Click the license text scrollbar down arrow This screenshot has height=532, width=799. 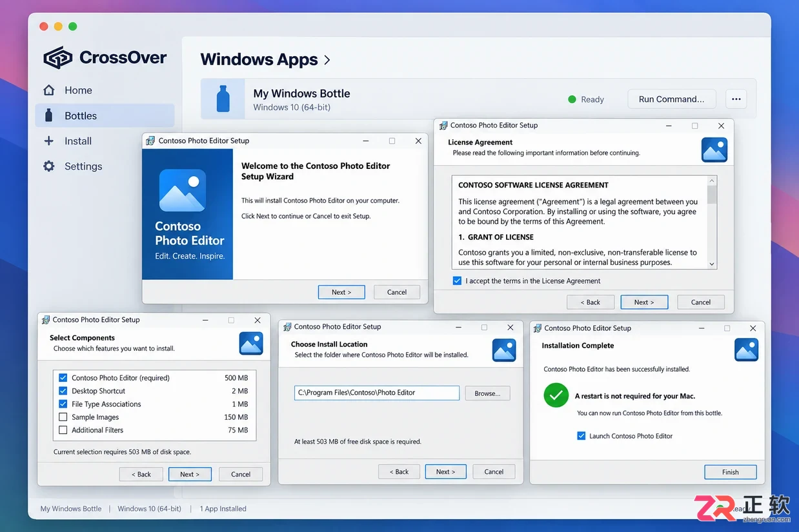(x=712, y=264)
